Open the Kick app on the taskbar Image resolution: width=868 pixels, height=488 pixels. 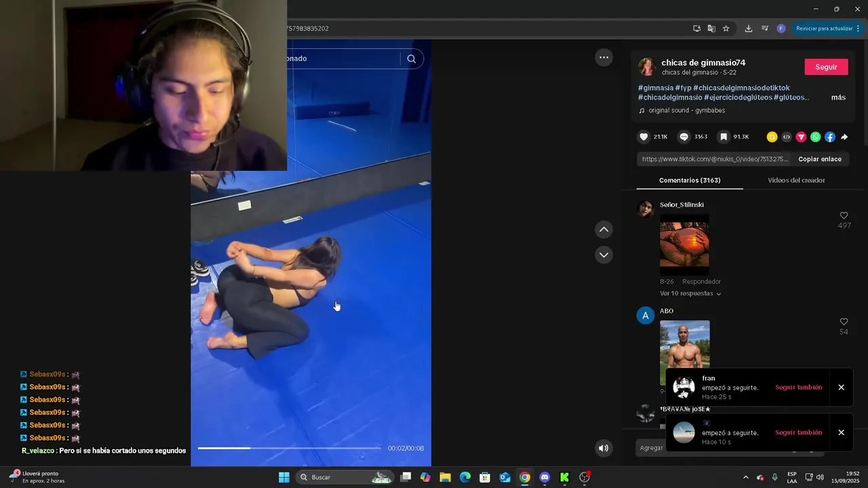(564, 477)
